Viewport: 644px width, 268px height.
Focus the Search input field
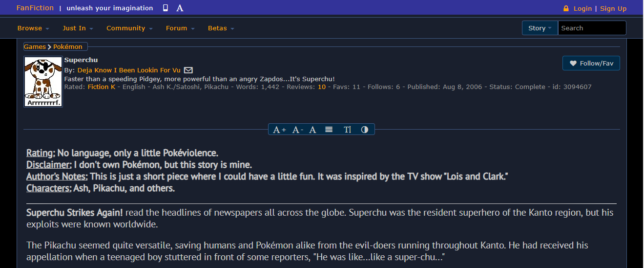point(592,28)
